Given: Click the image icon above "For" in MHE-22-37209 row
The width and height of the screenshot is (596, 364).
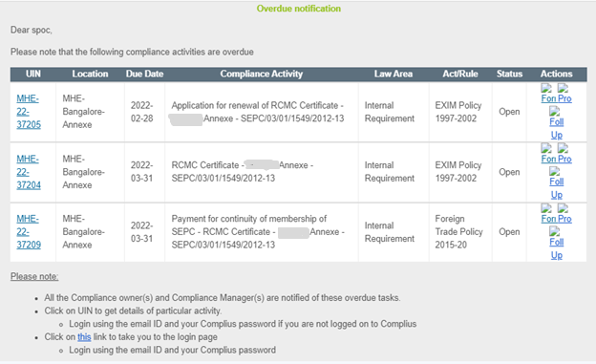Looking at the screenshot, I should [546, 208].
